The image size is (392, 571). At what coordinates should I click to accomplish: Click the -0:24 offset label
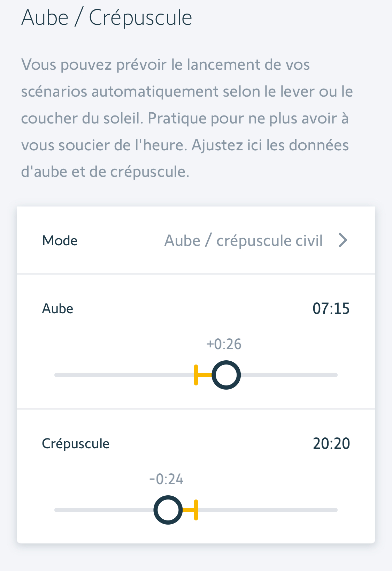166,479
